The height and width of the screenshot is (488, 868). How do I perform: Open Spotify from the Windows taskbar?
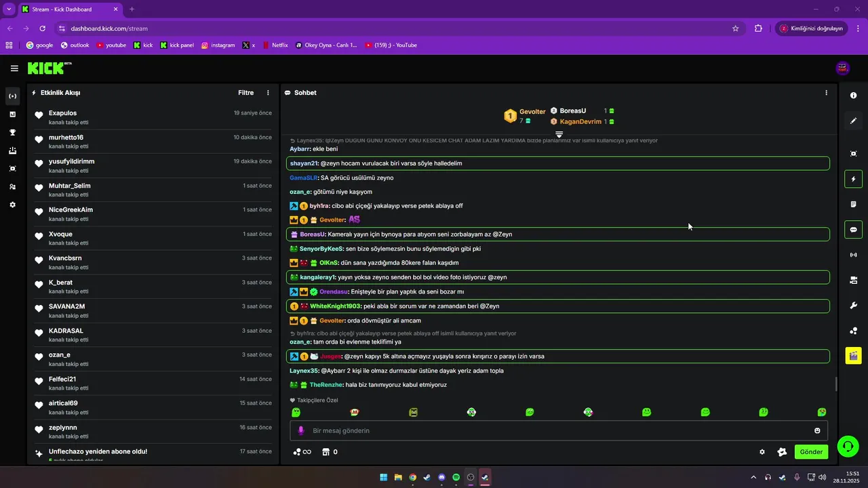(456, 477)
